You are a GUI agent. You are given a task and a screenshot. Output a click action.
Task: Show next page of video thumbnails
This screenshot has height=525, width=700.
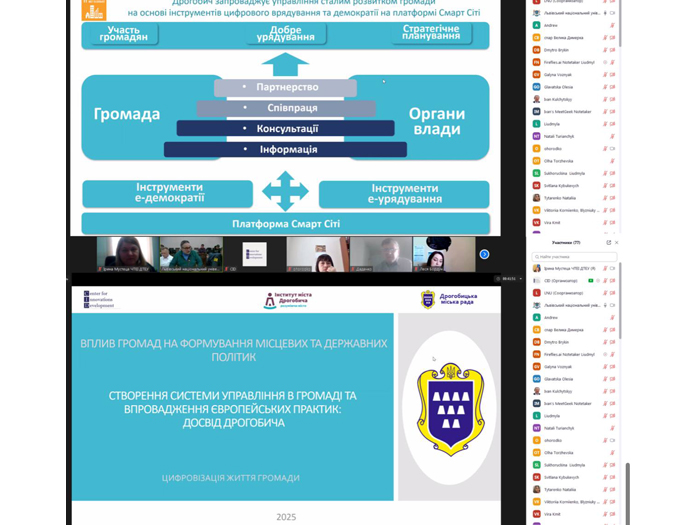(484, 254)
